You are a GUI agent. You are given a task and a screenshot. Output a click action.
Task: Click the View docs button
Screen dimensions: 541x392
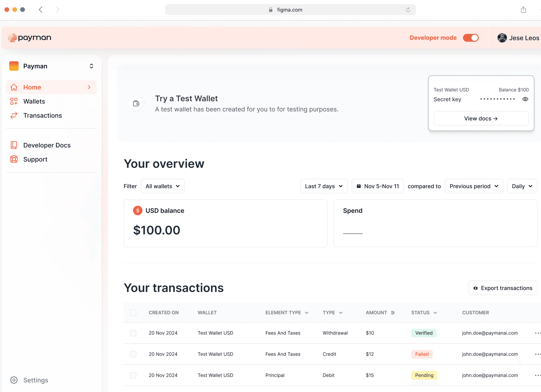coord(481,118)
